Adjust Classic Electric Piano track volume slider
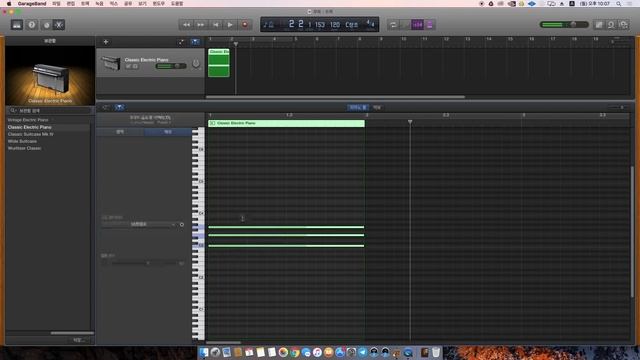The width and height of the screenshot is (640, 360). [171, 66]
